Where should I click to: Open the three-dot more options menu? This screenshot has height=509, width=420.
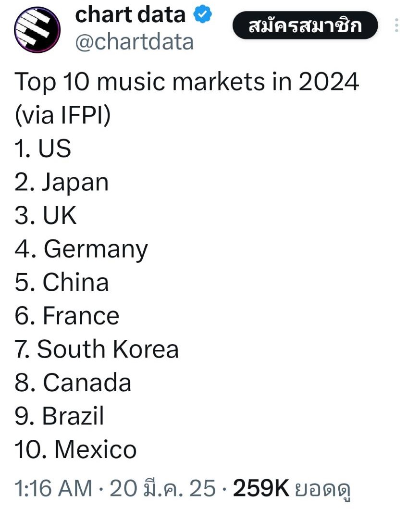point(397,25)
